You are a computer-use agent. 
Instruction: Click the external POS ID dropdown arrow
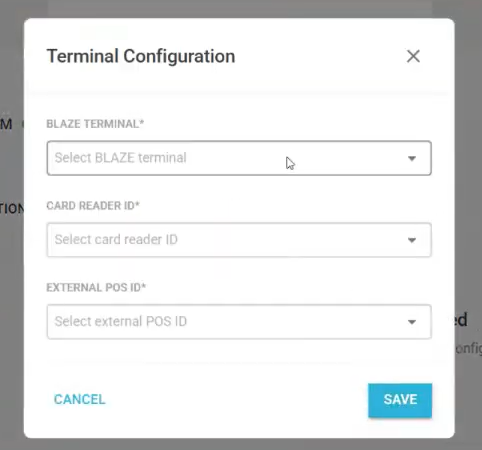412,322
